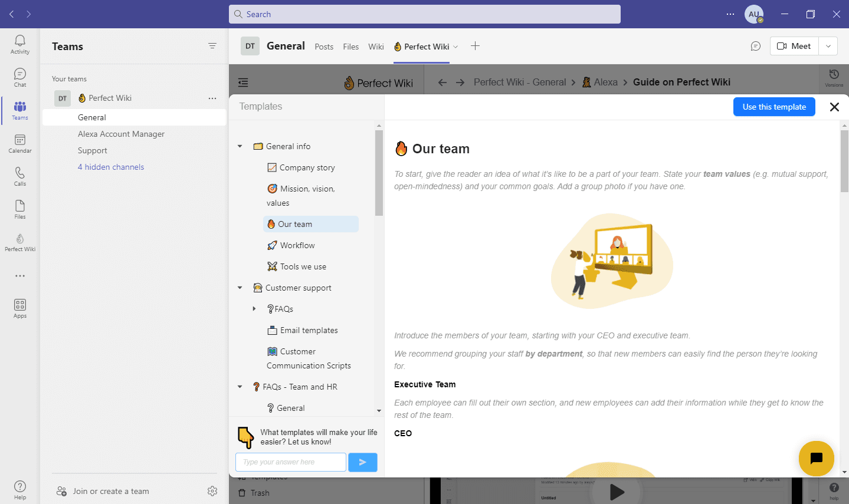Open the yellow chat support bubble
The image size is (849, 504).
click(817, 459)
